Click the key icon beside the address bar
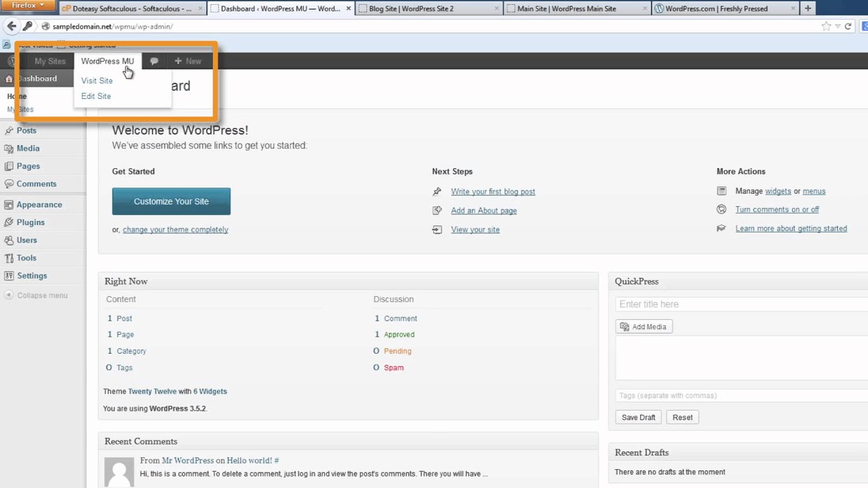This screenshot has width=868, height=488. click(x=28, y=26)
